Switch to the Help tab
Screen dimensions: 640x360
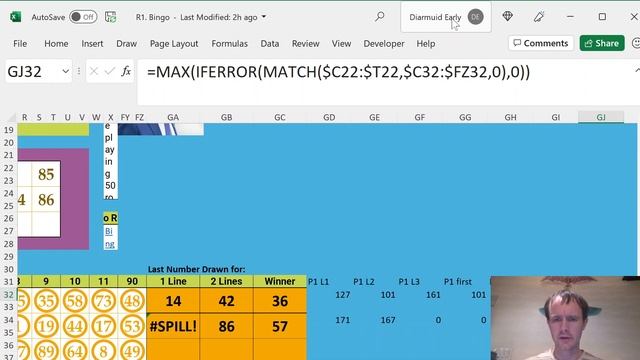(x=426, y=43)
